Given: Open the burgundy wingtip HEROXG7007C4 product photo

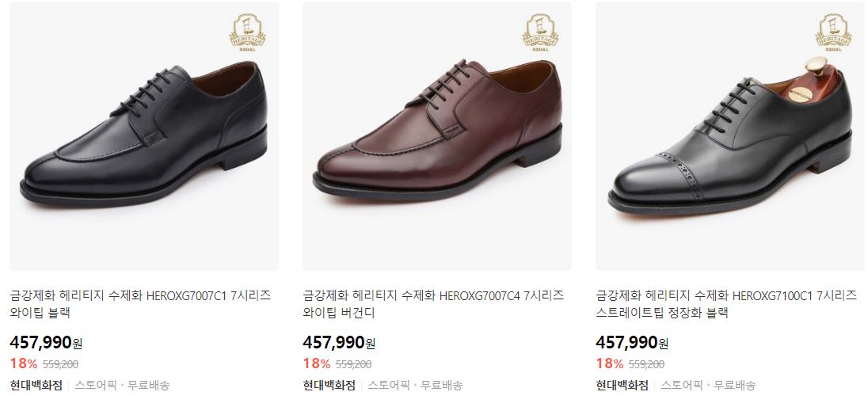Looking at the screenshot, I should tap(436, 136).
